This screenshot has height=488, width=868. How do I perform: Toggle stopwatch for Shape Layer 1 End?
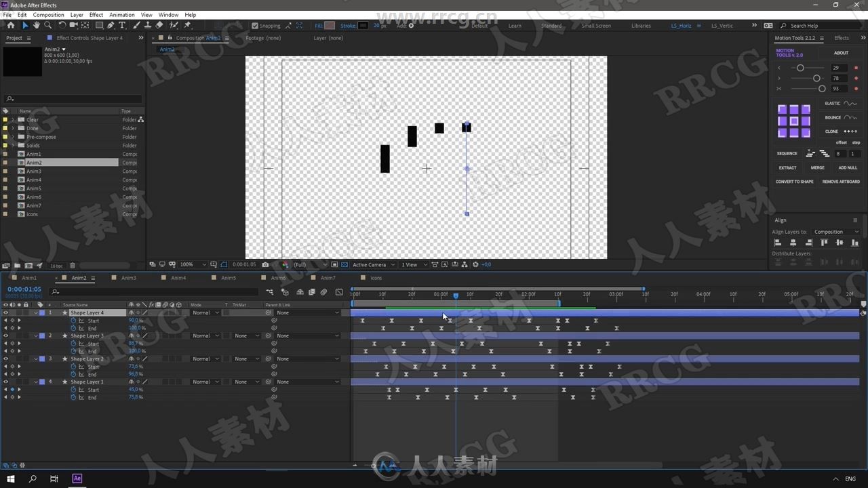(x=74, y=397)
